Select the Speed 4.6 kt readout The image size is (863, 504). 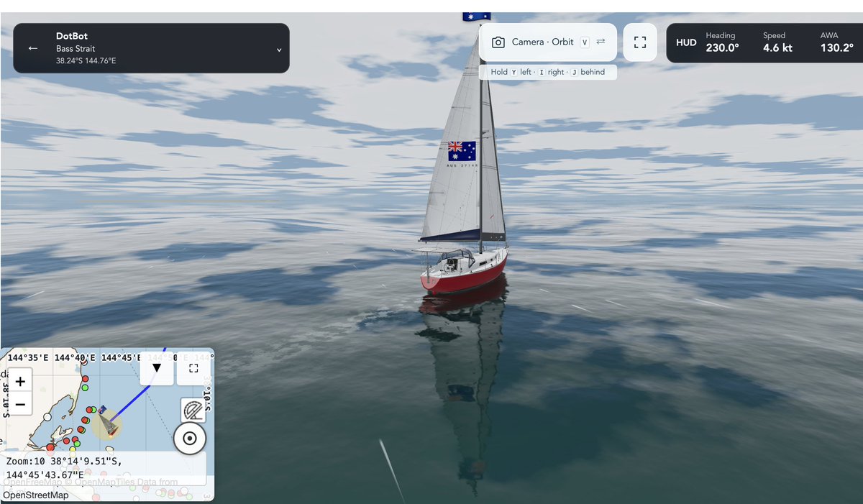tap(777, 42)
